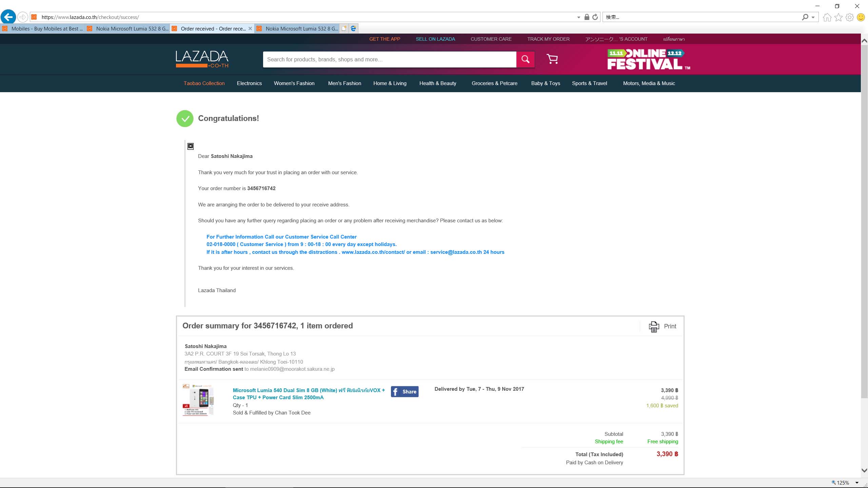
Task: Open the 125% zoom level dropdown
Action: click(x=857, y=483)
